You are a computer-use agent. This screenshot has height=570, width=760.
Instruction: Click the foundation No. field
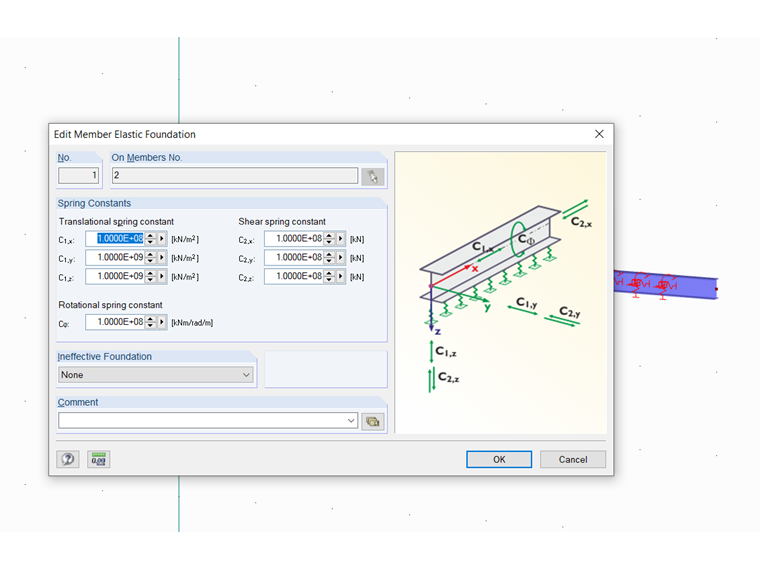tap(79, 175)
